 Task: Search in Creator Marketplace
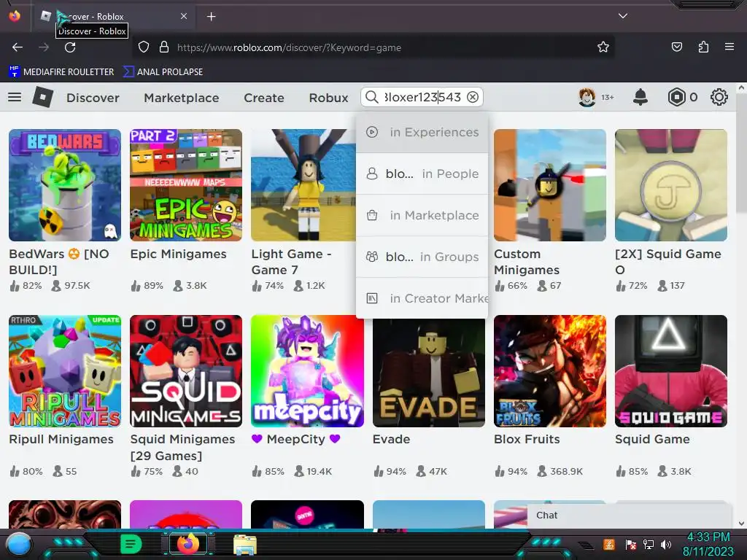click(x=422, y=298)
